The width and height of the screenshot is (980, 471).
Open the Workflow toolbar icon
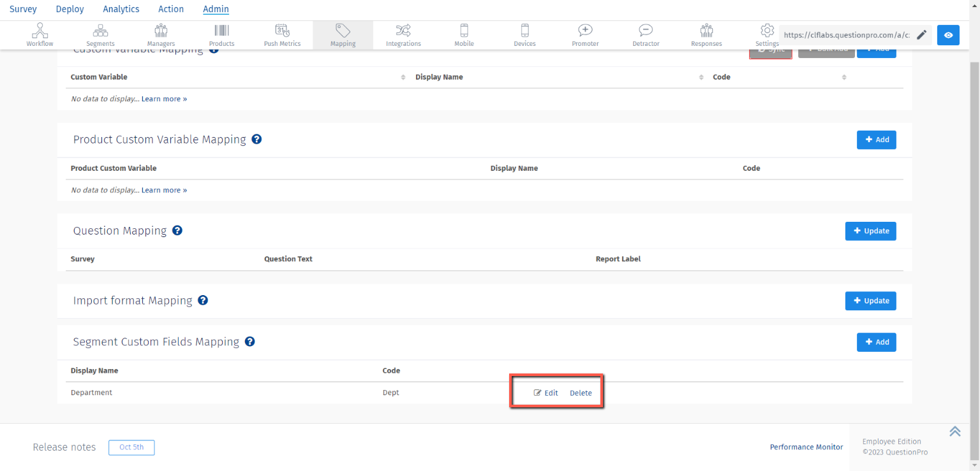click(40, 35)
